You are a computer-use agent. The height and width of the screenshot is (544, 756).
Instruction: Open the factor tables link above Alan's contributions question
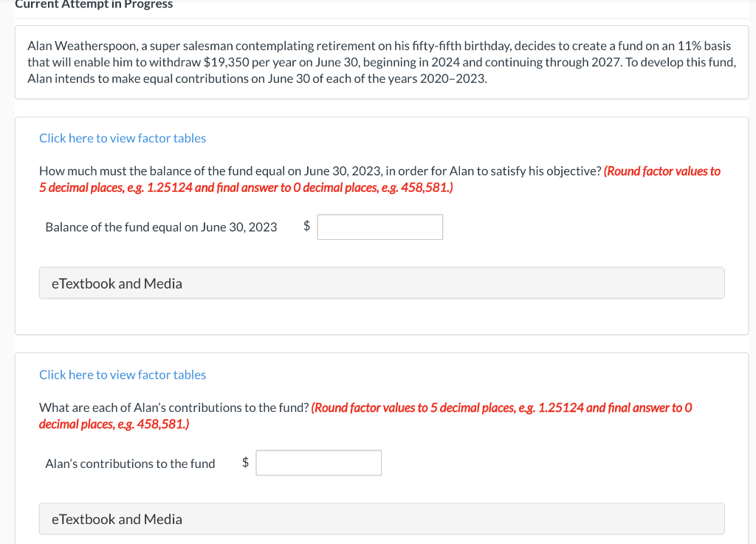(x=123, y=375)
